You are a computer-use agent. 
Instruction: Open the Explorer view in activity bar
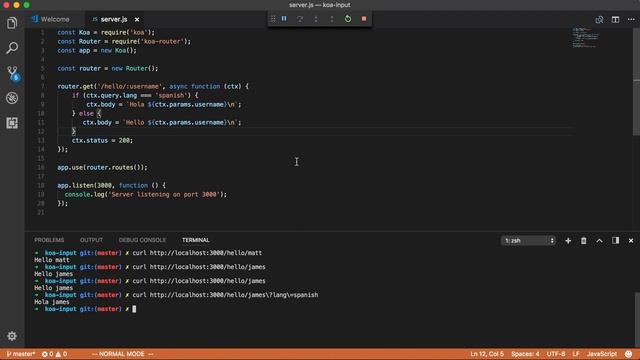tap(12, 23)
